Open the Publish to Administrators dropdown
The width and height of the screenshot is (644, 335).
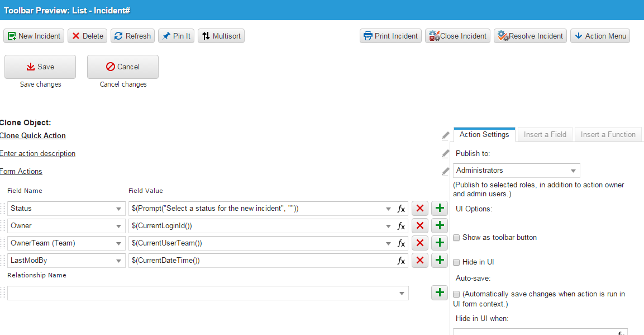tap(517, 171)
